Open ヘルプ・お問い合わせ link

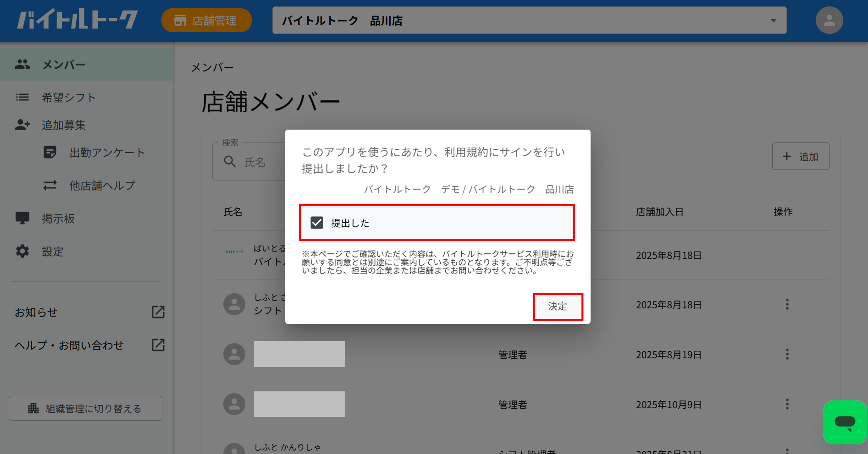tap(69, 345)
